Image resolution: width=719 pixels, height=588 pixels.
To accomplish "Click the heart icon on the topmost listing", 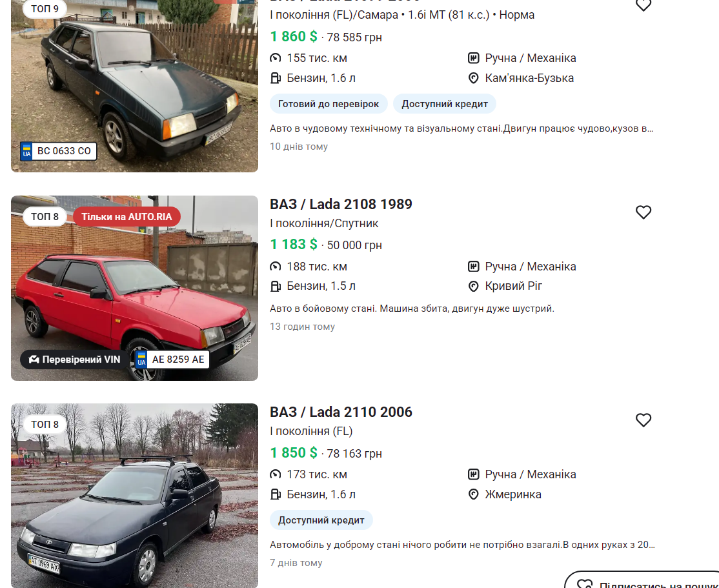I will [x=643, y=5].
